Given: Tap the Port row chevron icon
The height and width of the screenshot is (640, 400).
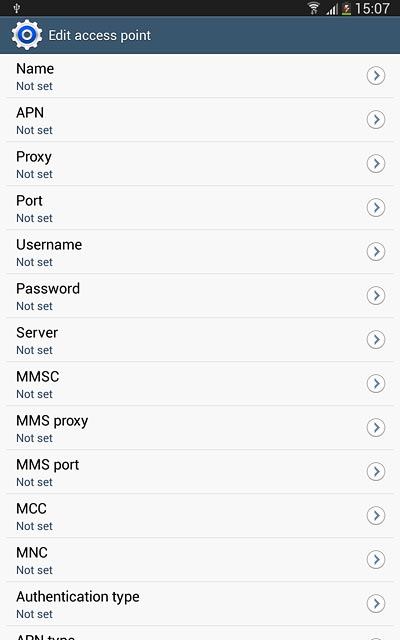Looking at the screenshot, I should [x=376, y=208].
